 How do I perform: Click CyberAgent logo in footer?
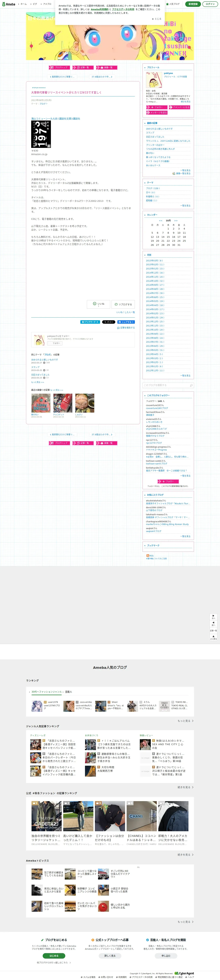pyautogui.click(x=184, y=973)
